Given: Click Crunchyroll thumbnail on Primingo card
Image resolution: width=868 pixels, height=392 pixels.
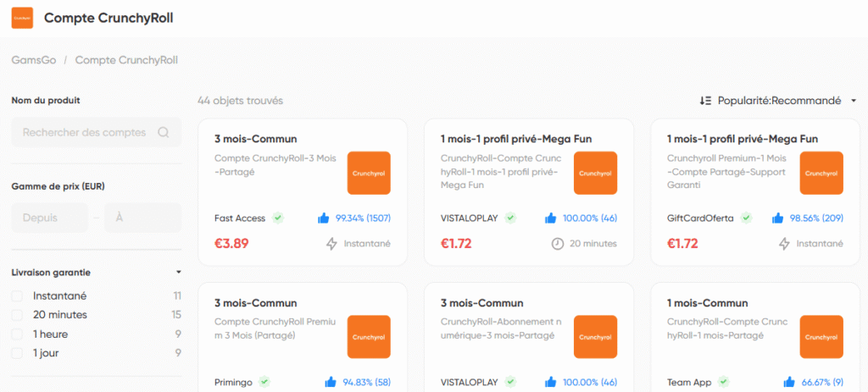Looking at the screenshot, I should click(369, 337).
